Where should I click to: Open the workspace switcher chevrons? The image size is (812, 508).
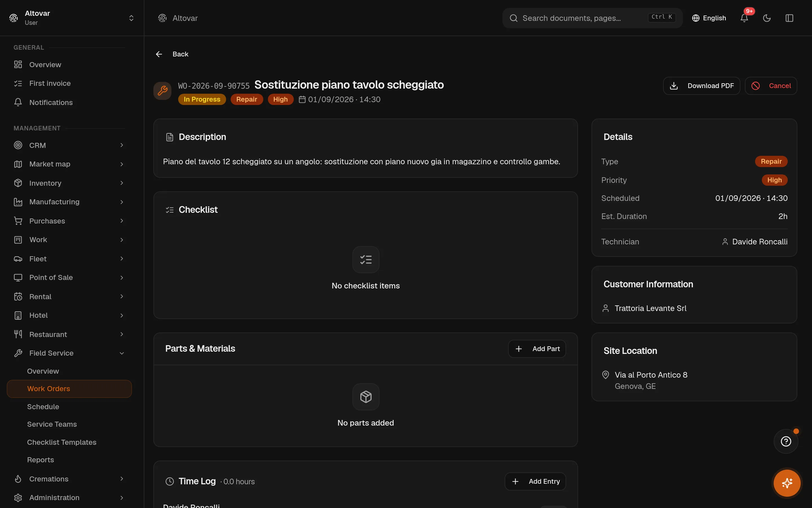point(131,18)
